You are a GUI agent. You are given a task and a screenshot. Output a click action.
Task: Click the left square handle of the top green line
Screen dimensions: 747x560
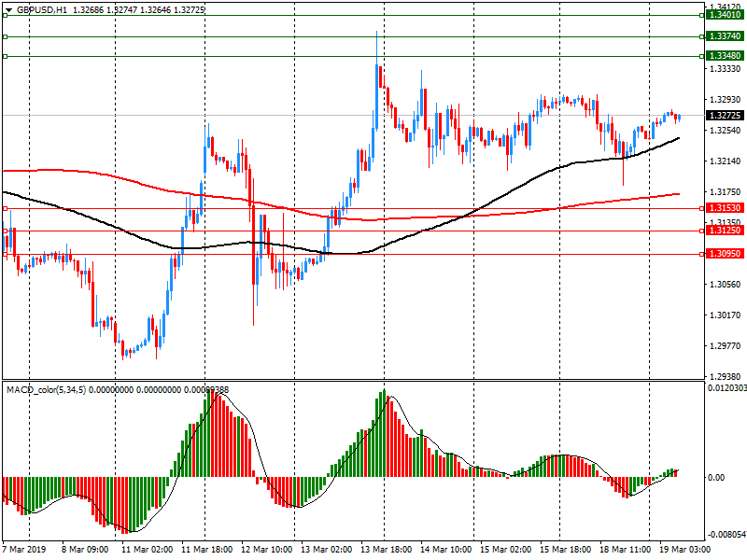(5, 15)
